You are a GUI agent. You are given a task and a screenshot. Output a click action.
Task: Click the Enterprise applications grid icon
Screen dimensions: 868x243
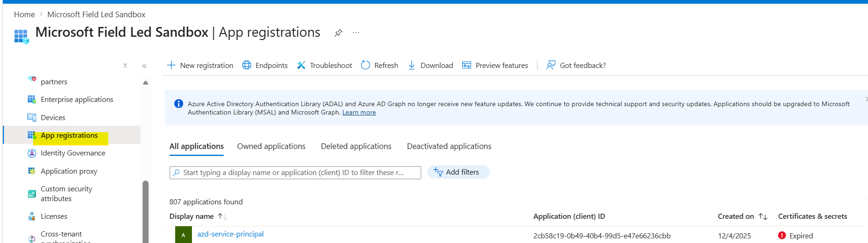[32, 99]
